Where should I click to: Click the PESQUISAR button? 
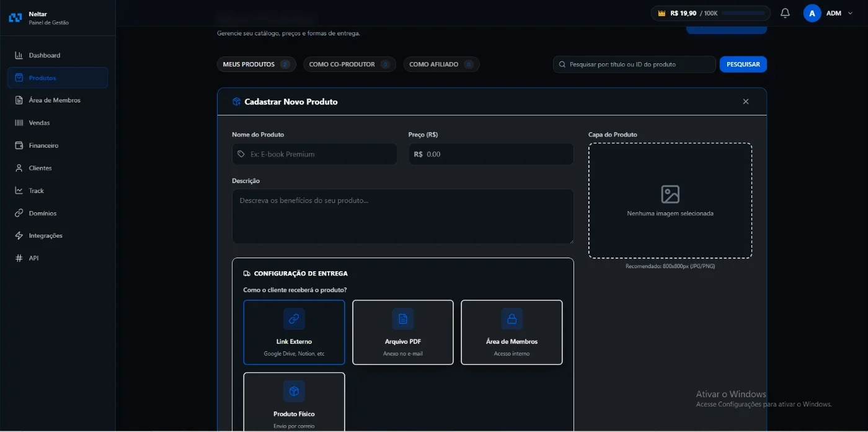pyautogui.click(x=743, y=64)
